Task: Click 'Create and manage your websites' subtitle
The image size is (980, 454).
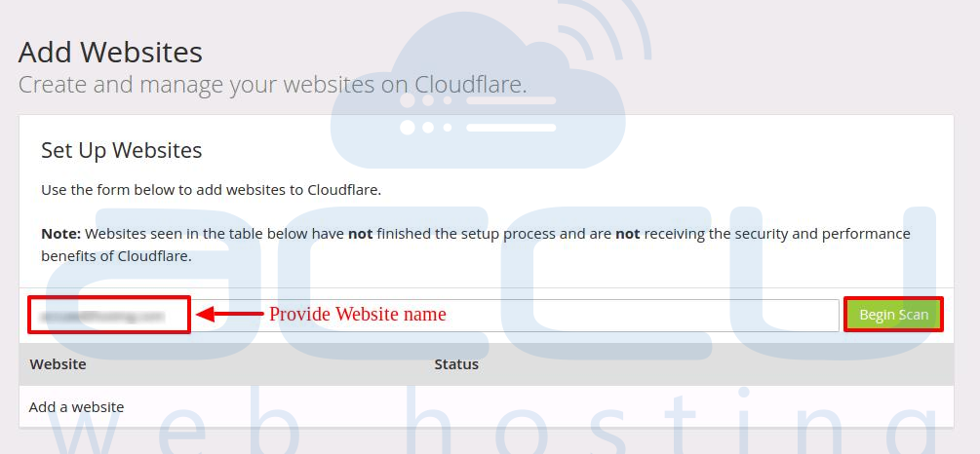Action: pyautogui.click(x=272, y=85)
